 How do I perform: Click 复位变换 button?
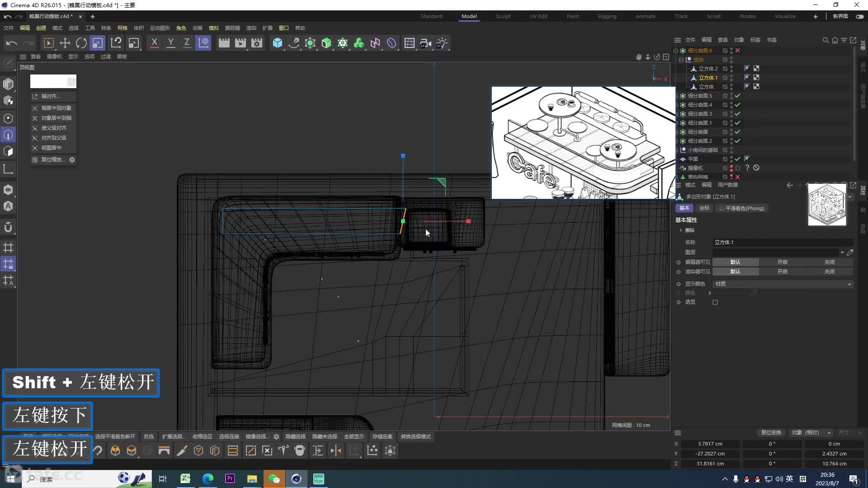pyautogui.click(x=771, y=433)
